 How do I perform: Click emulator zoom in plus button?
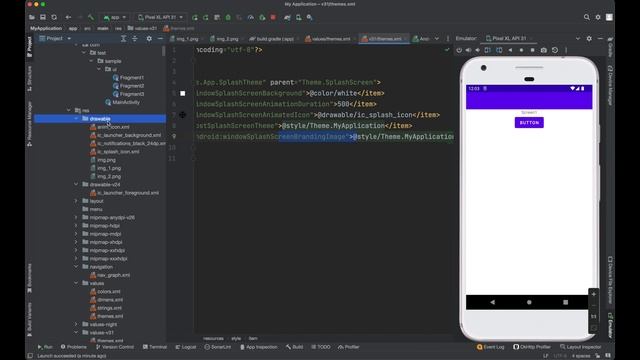pos(594,294)
